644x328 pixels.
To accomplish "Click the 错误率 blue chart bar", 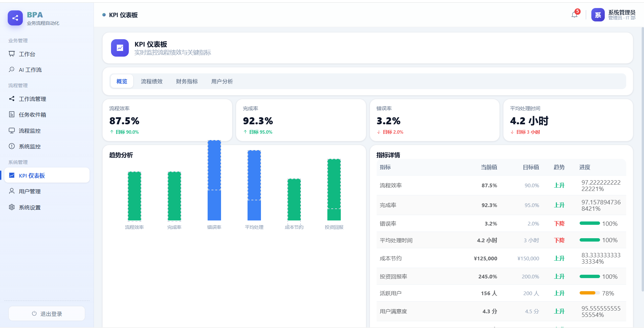I will click(x=214, y=180).
